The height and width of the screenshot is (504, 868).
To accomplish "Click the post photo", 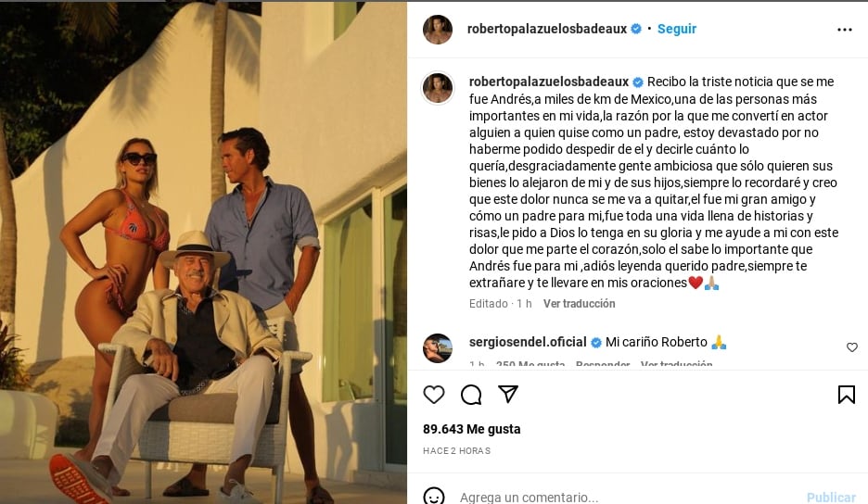I will [x=203, y=252].
